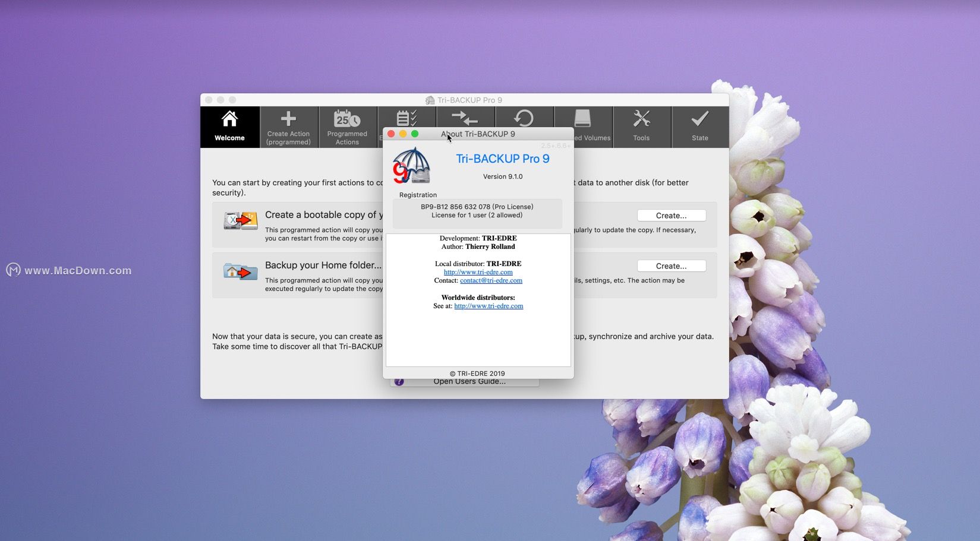Click the checklist toolbar icon
Viewport: 980px width, 541px height.
tap(407, 117)
